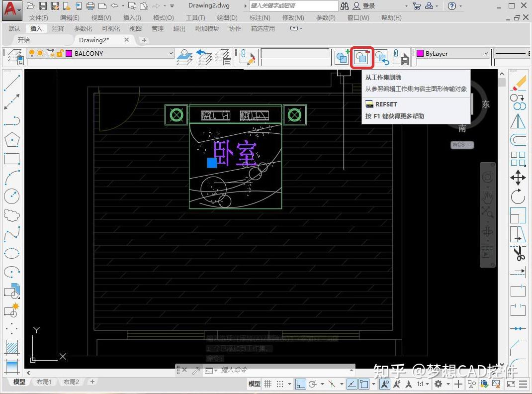Toggle the 模型 model space status button
532x394 pixels.
pyautogui.click(x=255, y=384)
